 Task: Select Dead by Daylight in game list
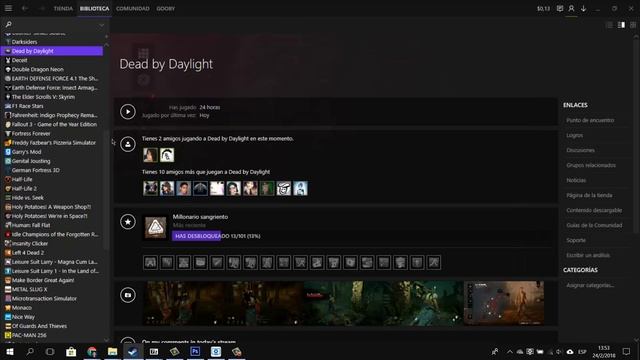[52, 51]
